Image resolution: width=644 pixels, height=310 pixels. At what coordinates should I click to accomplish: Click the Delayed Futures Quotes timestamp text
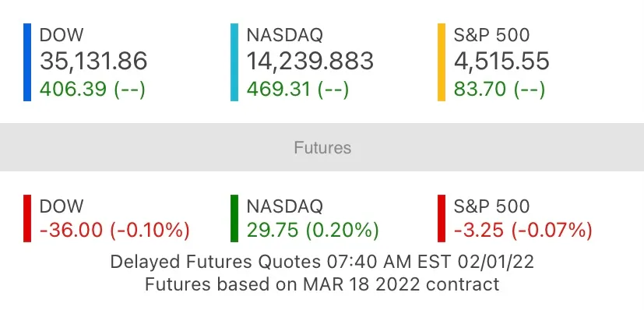click(322, 262)
